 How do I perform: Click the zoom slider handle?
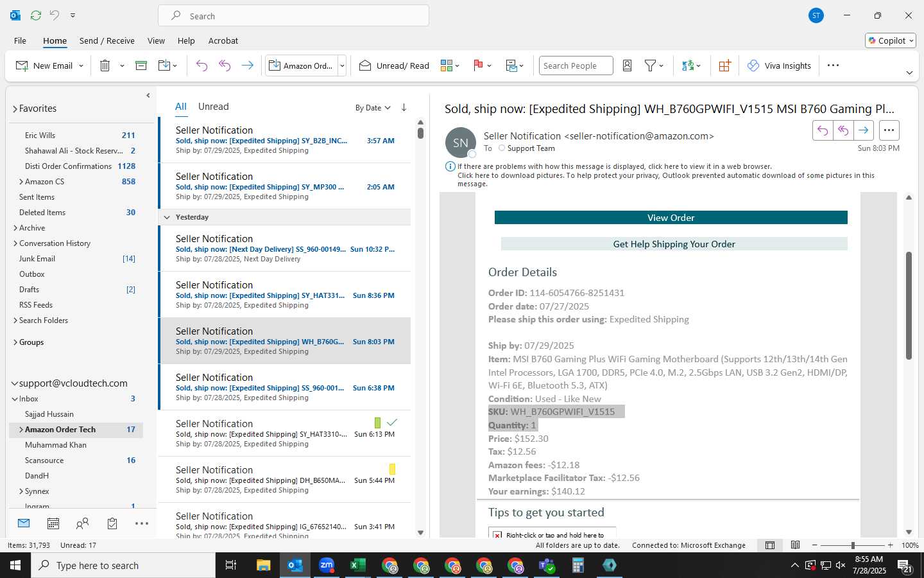pos(853,545)
